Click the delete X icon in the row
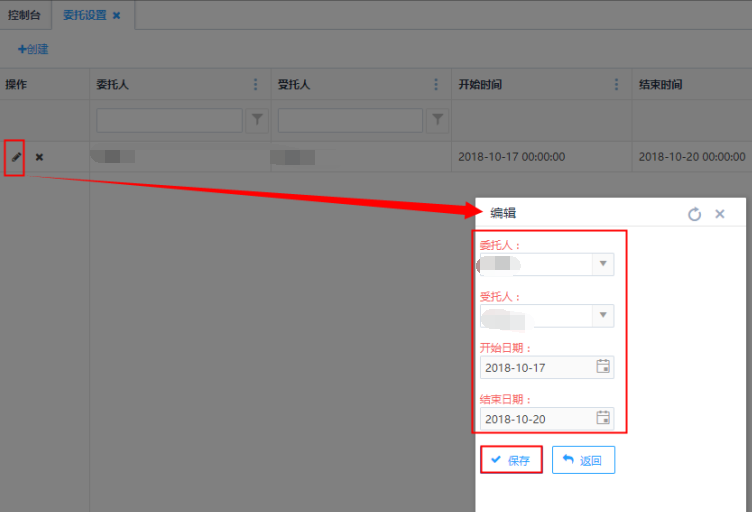This screenshot has height=512, width=752. [x=40, y=157]
